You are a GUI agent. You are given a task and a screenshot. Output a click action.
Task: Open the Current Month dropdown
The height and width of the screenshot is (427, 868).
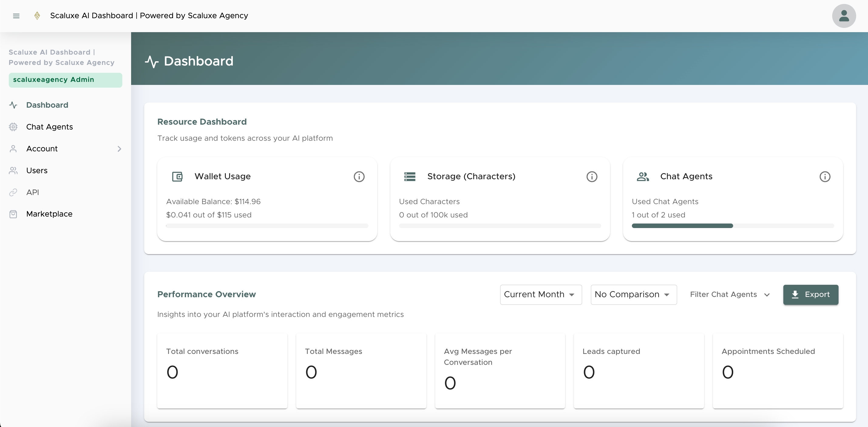(541, 295)
